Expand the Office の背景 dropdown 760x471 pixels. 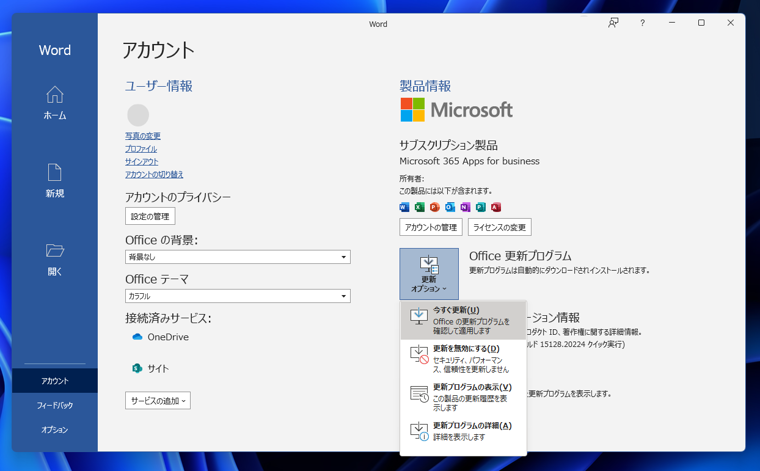coord(238,257)
